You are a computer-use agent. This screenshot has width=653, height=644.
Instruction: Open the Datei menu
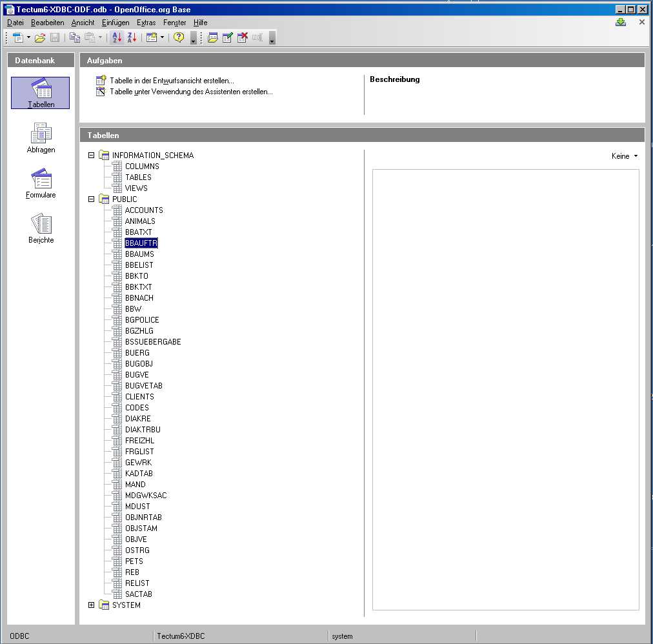tap(15, 23)
